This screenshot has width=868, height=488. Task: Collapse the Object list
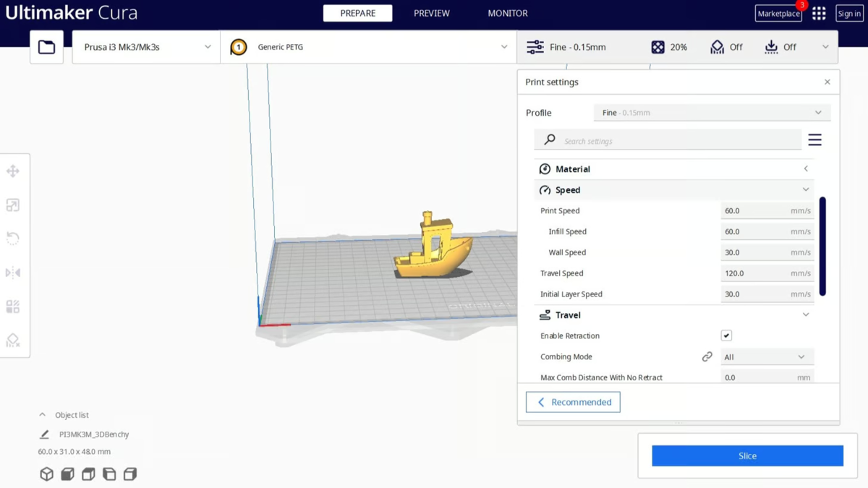click(42, 415)
